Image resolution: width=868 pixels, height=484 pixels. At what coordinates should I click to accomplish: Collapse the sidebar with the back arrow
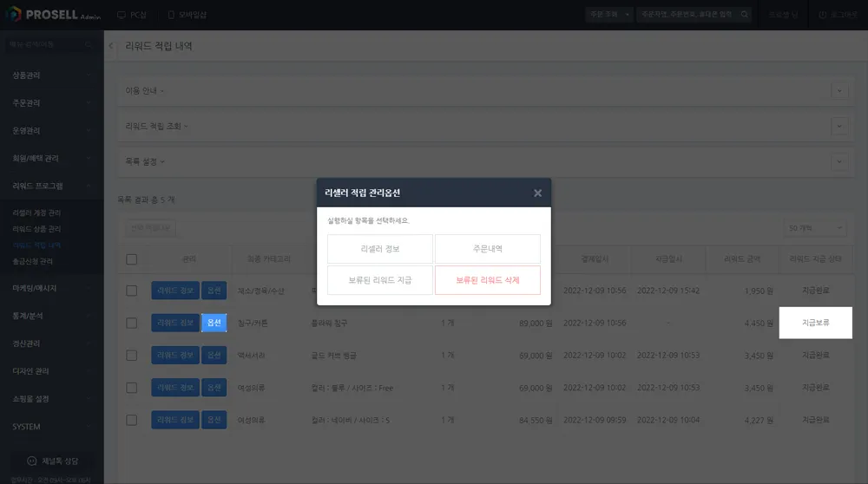(111, 46)
